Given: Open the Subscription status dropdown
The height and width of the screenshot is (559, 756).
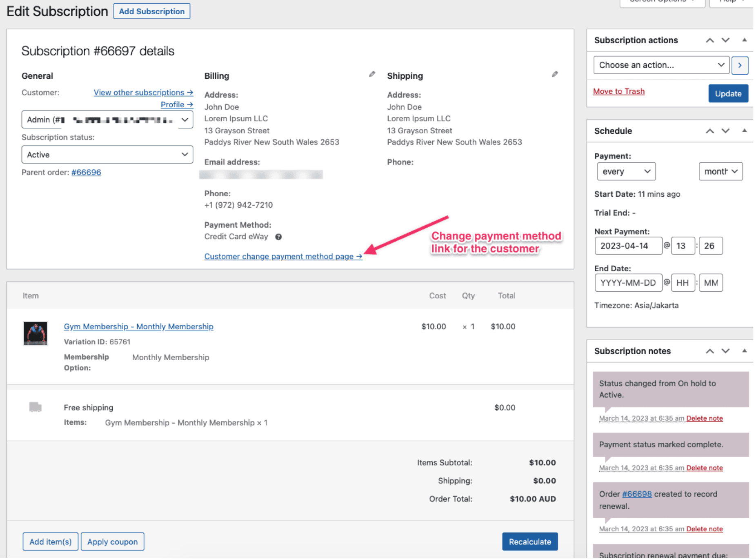Looking at the screenshot, I should point(107,154).
